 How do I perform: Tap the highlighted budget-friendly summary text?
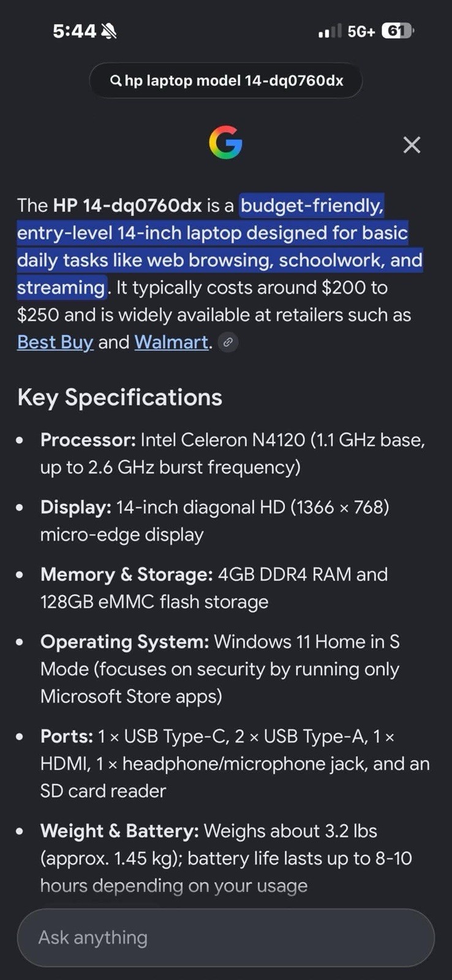tap(220, 246)
